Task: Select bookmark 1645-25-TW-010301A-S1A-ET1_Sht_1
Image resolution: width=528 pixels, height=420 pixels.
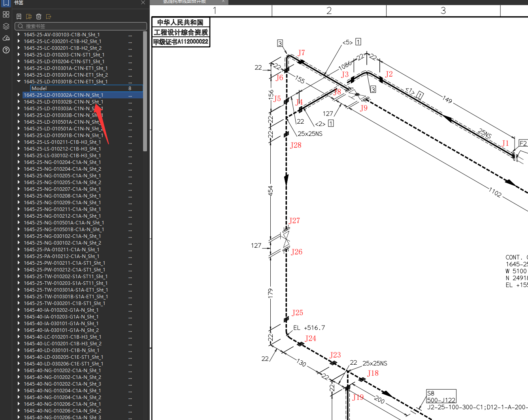Action: [66, 290]
